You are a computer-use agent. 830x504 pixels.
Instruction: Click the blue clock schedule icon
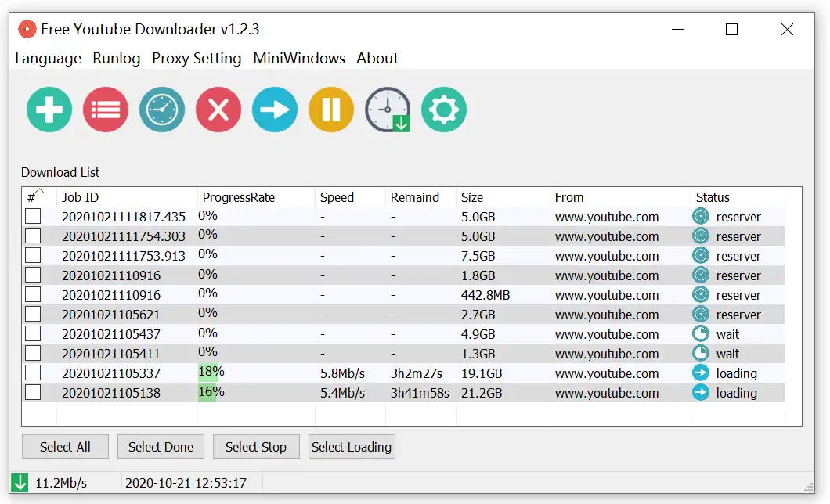pos(162,110)
